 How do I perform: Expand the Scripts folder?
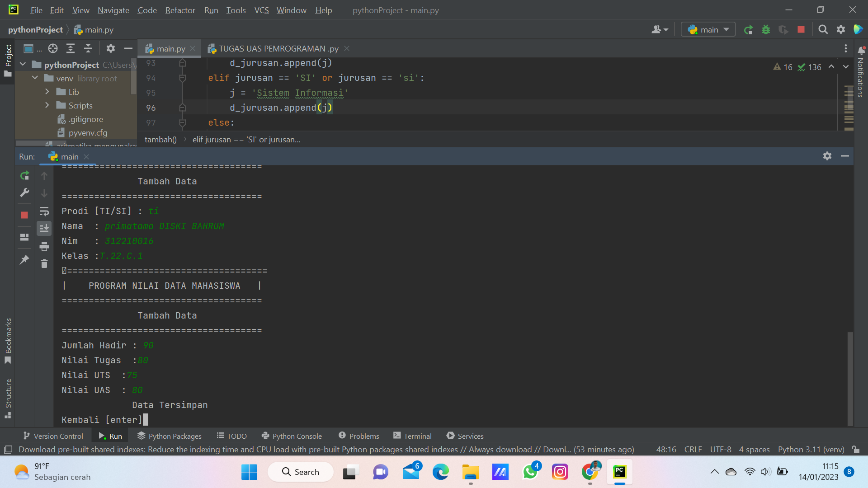point(47,105)
